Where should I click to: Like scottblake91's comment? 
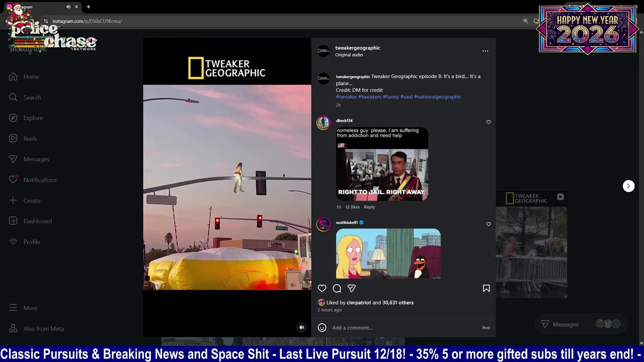pos(488,224)
